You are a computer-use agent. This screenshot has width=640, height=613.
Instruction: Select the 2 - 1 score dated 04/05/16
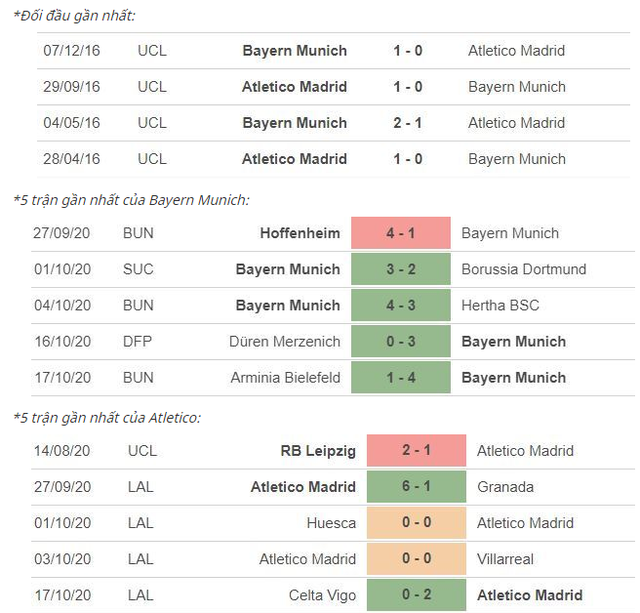407,123
